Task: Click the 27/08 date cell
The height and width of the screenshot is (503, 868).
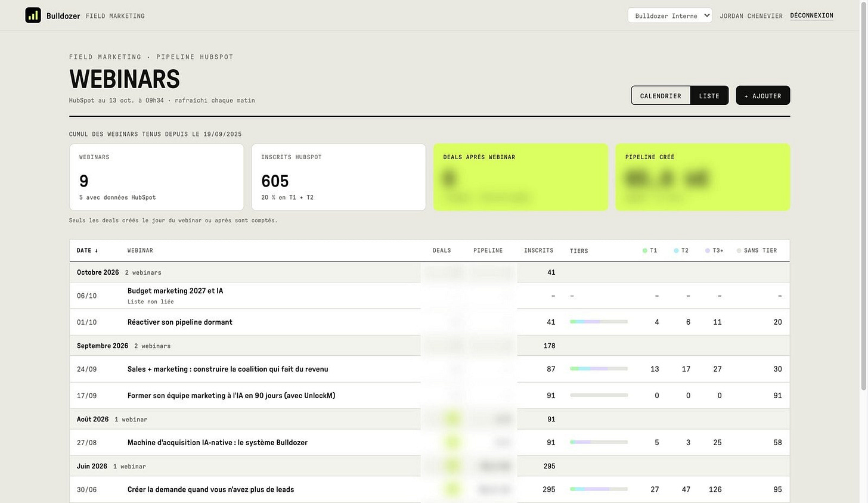Action: (86, 443)
